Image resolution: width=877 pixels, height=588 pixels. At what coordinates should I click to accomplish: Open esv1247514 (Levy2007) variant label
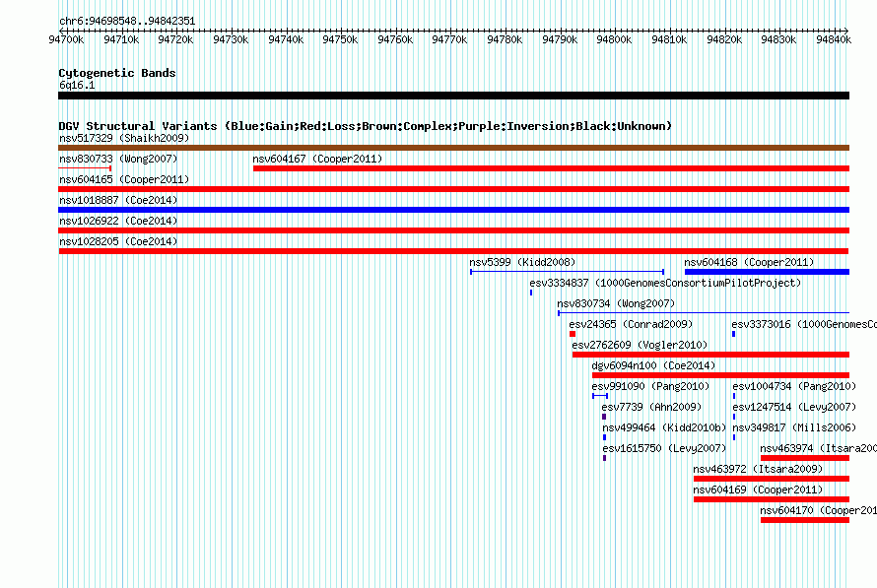[794, 407]
